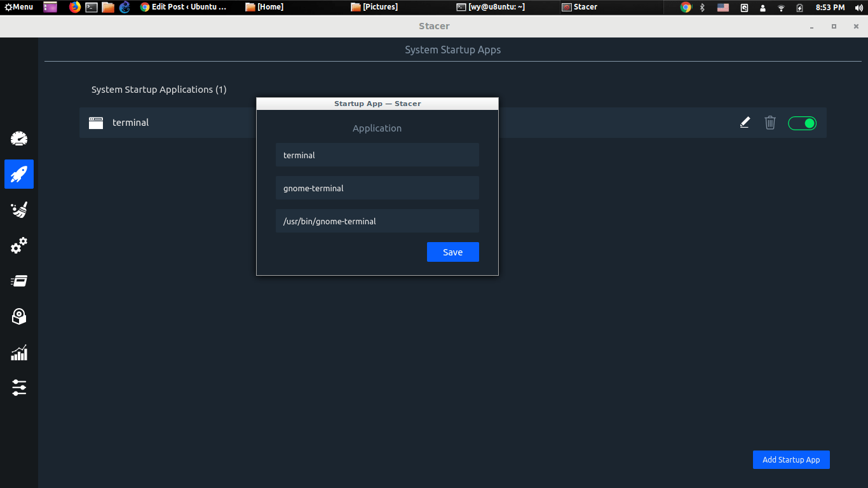868x488 pixels.
Task: Click the name field containing terminal
Action: tap(377, 155)
